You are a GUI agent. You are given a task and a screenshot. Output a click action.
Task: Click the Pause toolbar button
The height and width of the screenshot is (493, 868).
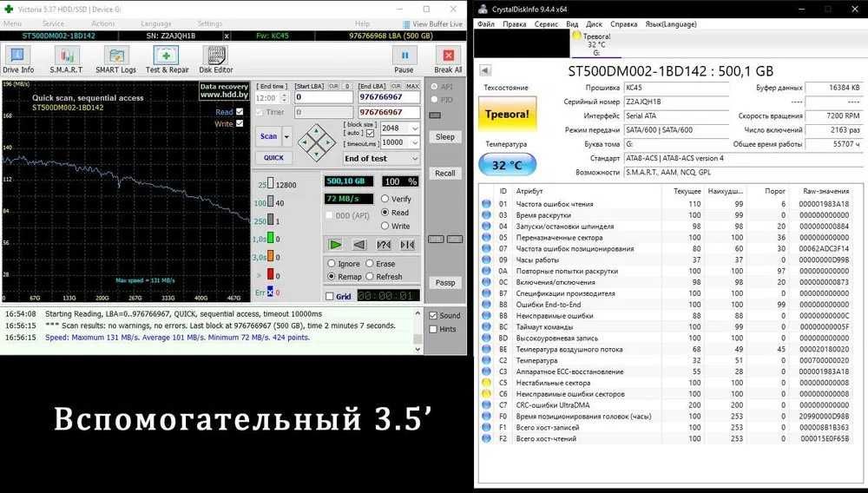(x=404, y=60)
